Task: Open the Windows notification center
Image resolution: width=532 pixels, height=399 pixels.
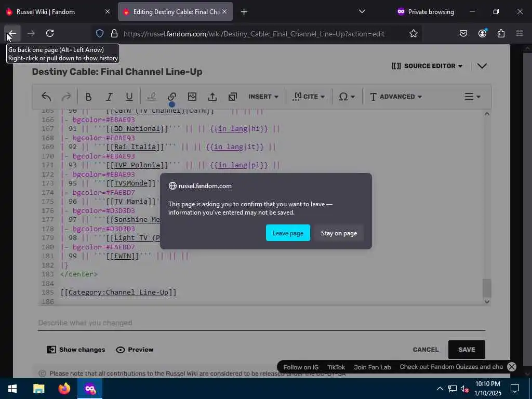Action: 515,389
